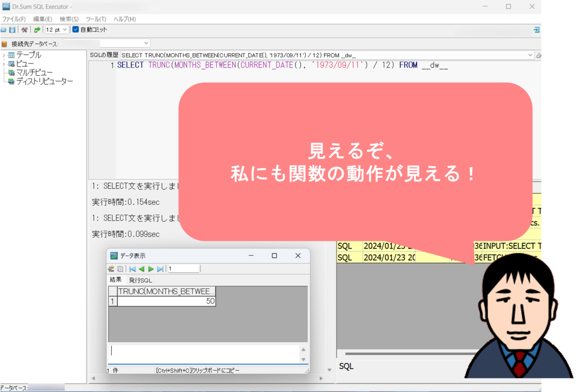
Task: Click the database icon beside 接続先データベース
Action: 4,43
